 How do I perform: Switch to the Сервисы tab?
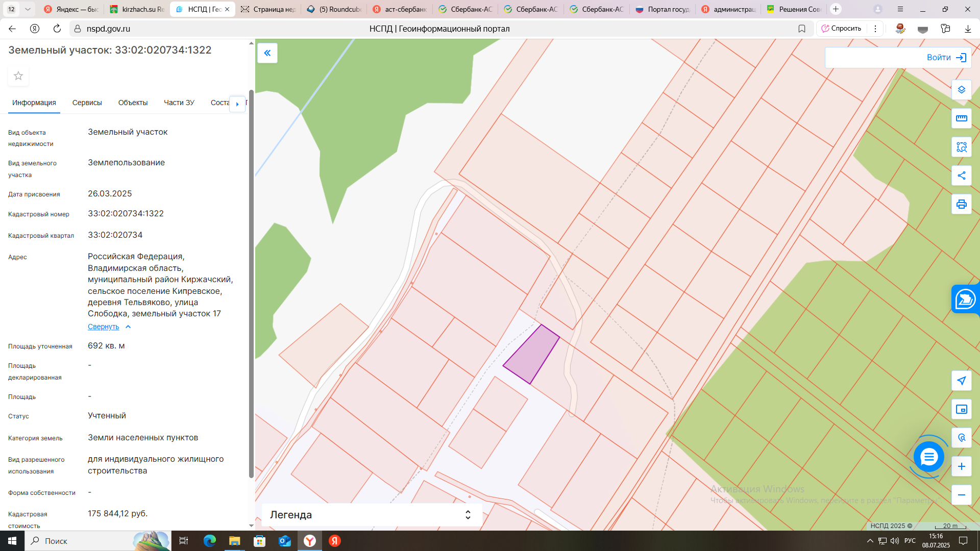point(87,103)
